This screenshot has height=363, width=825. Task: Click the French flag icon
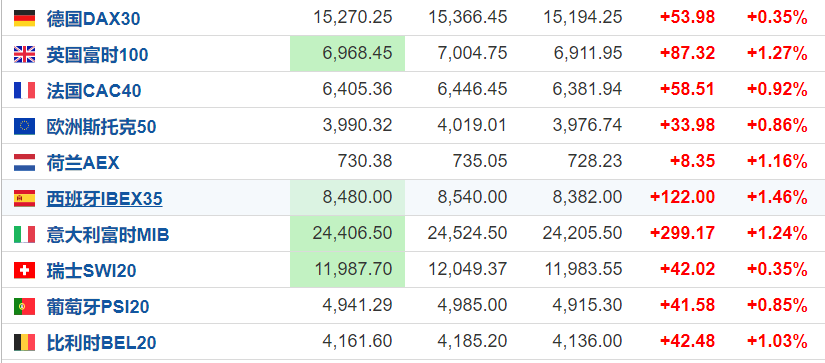[x=24, y=90]
